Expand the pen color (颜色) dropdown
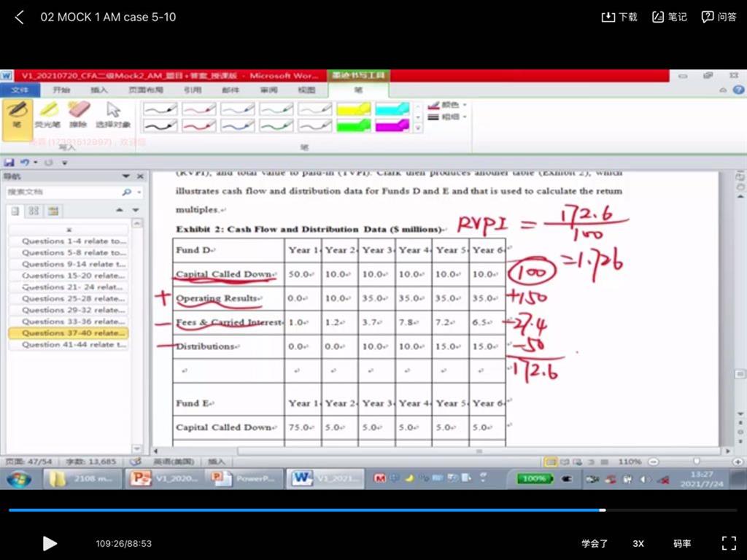This screenshot has width=747, height=560. point(447,105)
